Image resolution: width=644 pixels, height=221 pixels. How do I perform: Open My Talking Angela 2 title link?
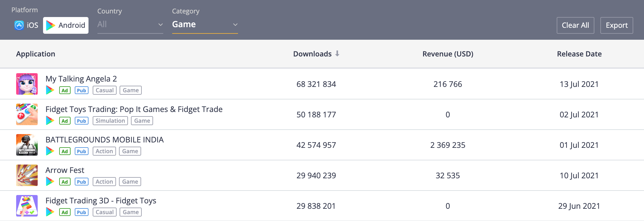click(x=81, y=79)
